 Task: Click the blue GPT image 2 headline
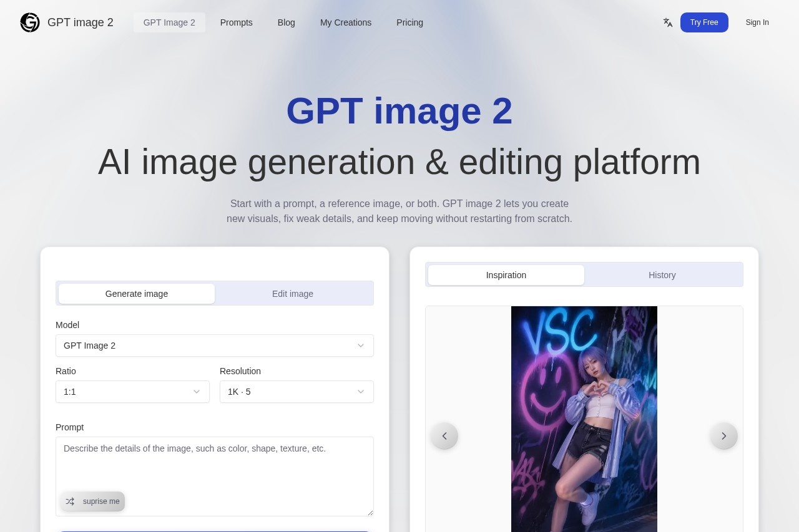click(x=399, y=111)
